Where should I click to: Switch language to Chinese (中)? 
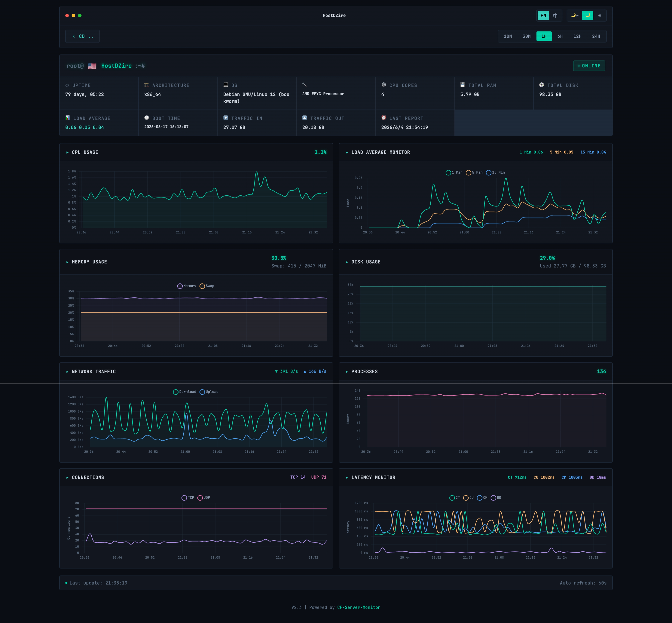(555, 16)
